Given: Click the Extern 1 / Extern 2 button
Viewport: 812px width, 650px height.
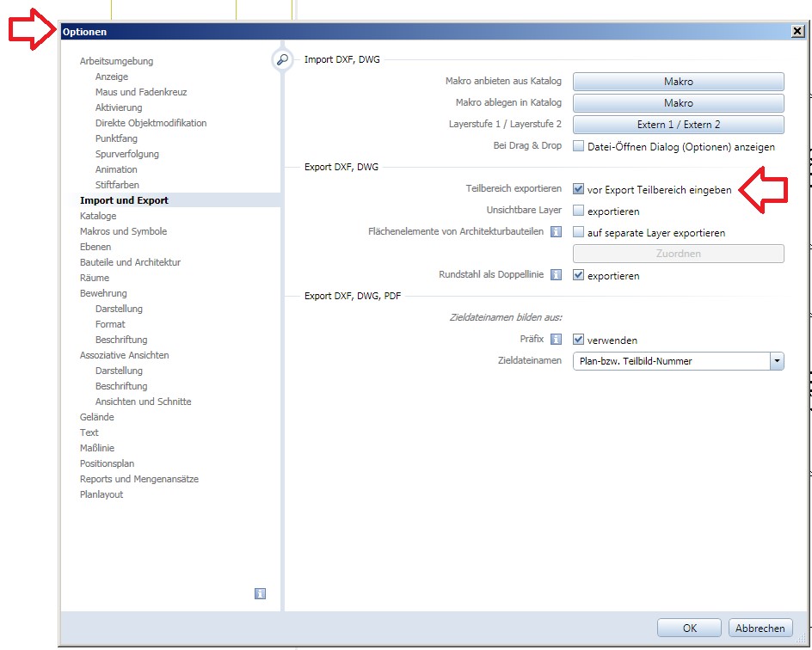Looking at the screenshot, I should coord(678,125).
